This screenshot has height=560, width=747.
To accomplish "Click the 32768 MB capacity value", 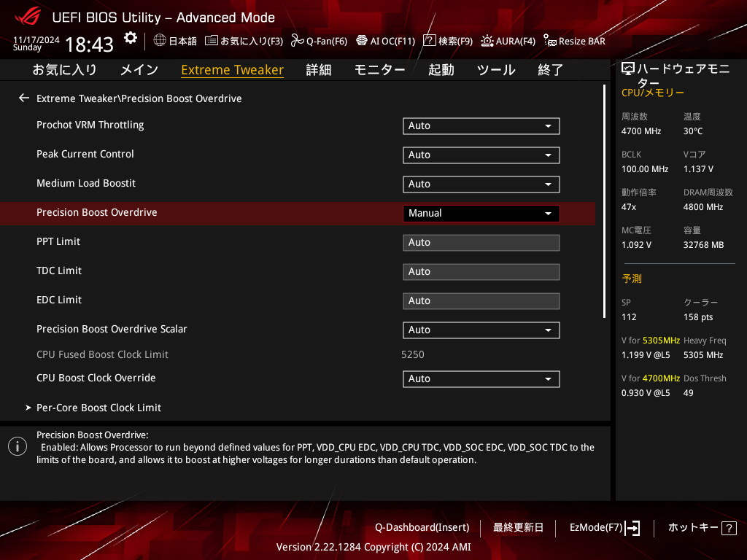I will coord(704,245).
